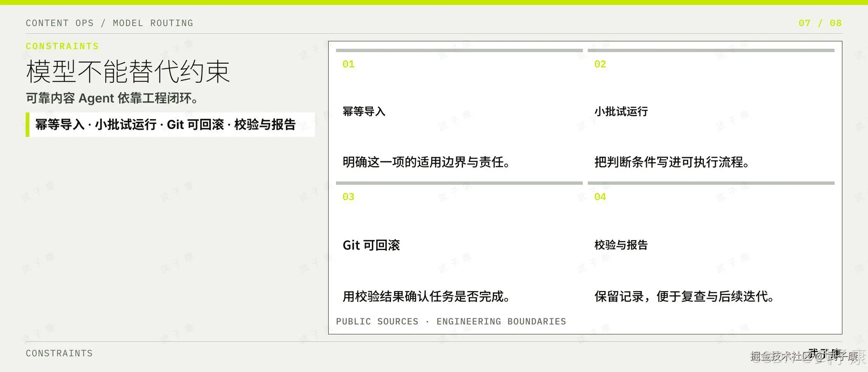Click the card heading "小批试运行"
Screen dimensions: 868x372
click(x=621, y=112)
